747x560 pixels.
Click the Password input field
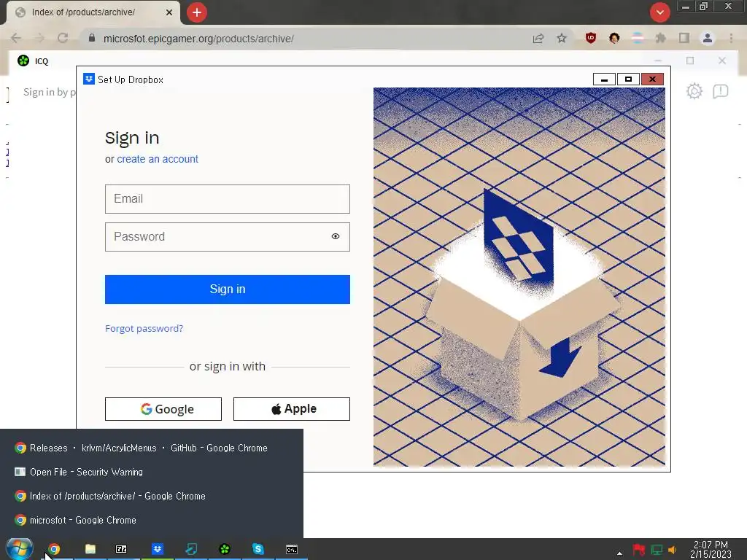(x=228, y=237)
